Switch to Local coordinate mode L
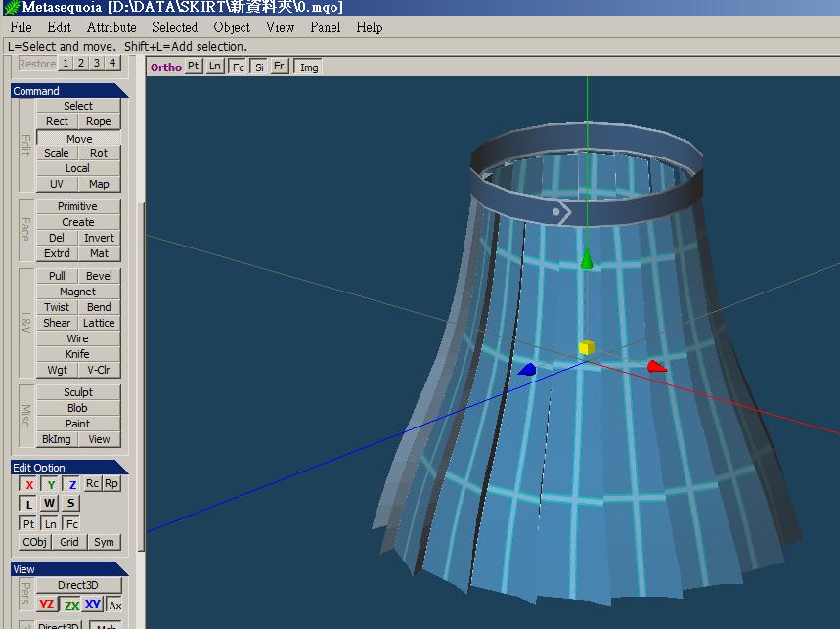The height and width of the screenshot is (629, 840). [x=28, y=504]
